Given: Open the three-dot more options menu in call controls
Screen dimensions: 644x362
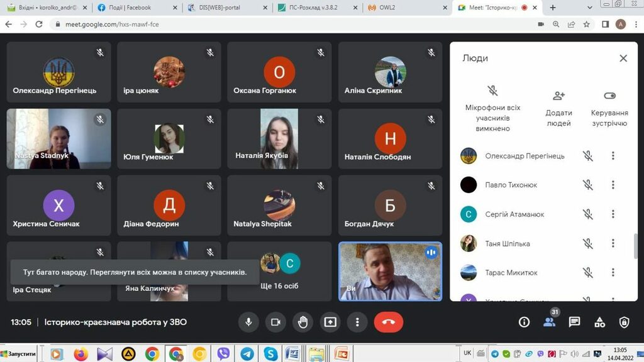Looking at the screenshot, I should tap(357, 322).
